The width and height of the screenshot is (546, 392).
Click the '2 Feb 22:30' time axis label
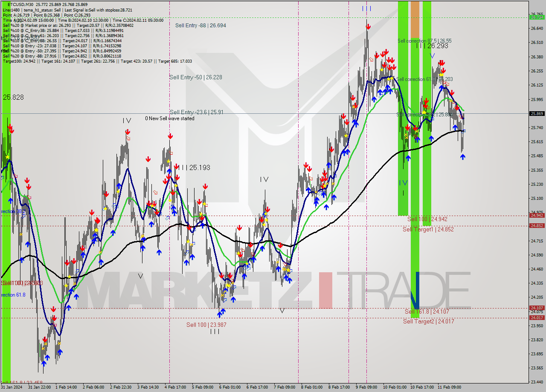120,387
